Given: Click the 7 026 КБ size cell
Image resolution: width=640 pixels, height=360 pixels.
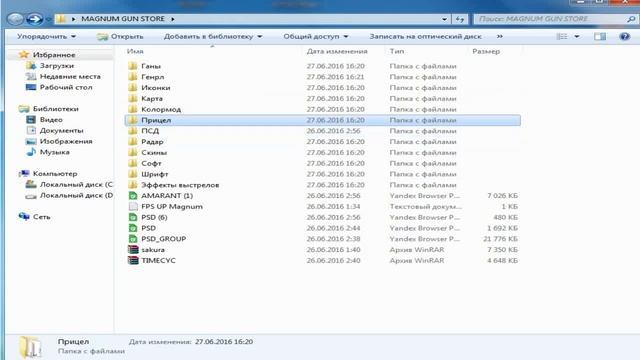Looking at the screenshot, I should tap(502, 196).
